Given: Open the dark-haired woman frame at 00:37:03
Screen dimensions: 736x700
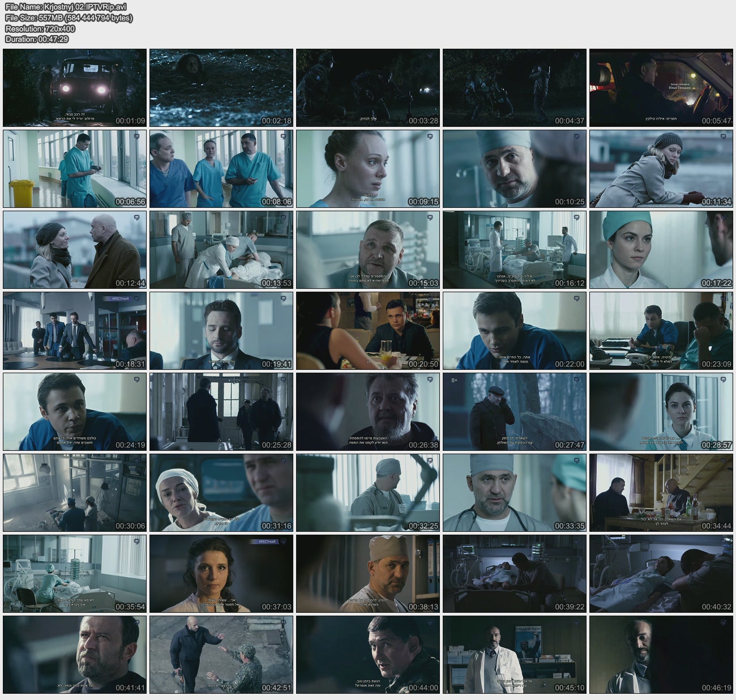Looking at the screenshot, I should coord(221,574).
